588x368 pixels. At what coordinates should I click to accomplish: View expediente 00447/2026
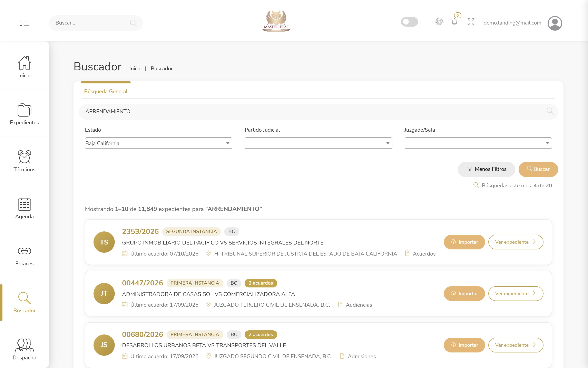(x=516, y=294)
